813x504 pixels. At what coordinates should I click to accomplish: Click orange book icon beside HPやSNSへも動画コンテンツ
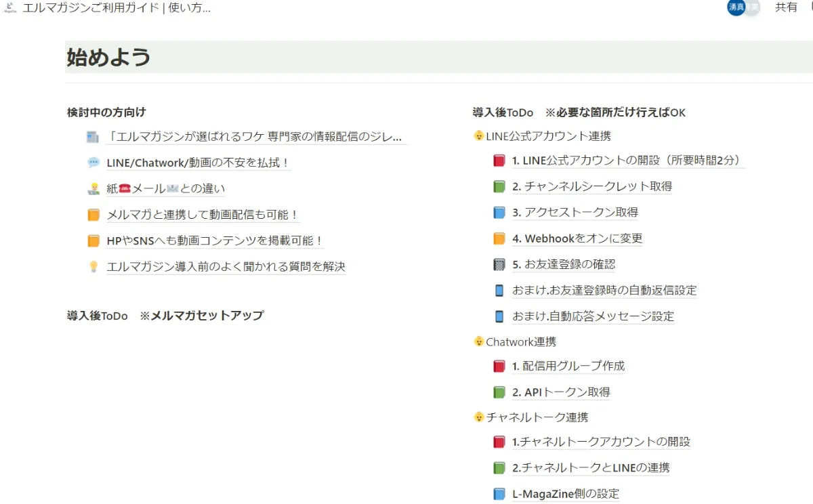[x=93, y=240]
